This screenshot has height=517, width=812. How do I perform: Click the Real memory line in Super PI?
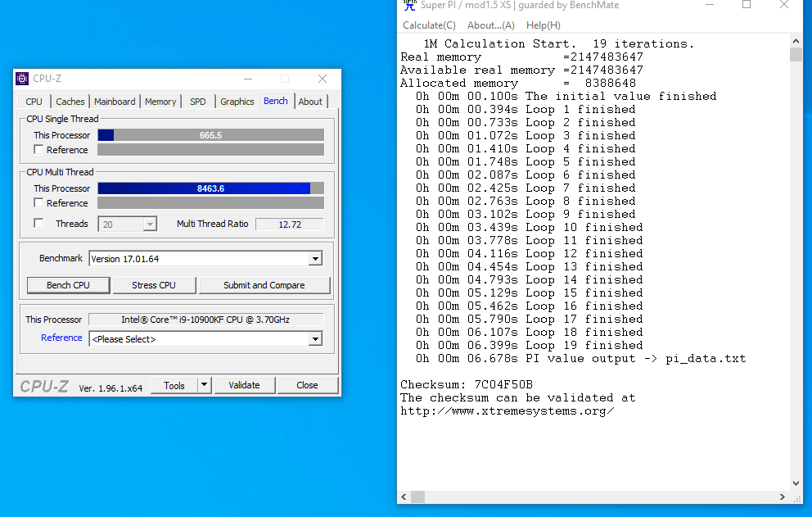[522, 57]
